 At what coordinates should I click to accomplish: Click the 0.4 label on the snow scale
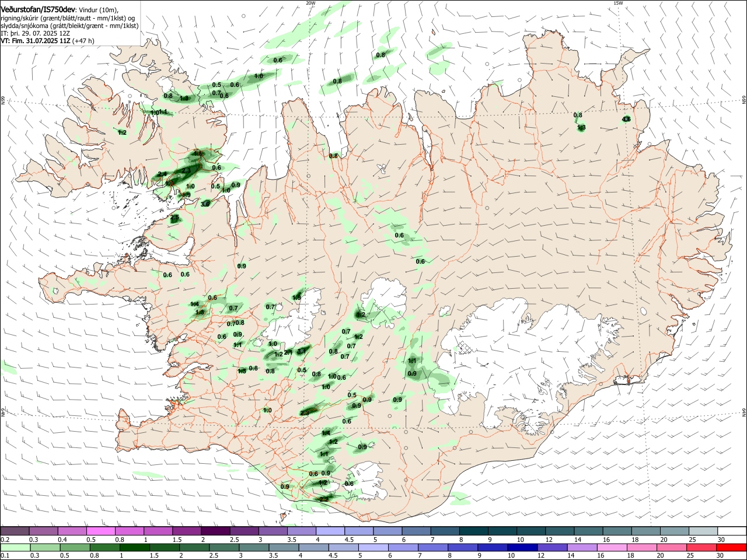coord(62,540)
